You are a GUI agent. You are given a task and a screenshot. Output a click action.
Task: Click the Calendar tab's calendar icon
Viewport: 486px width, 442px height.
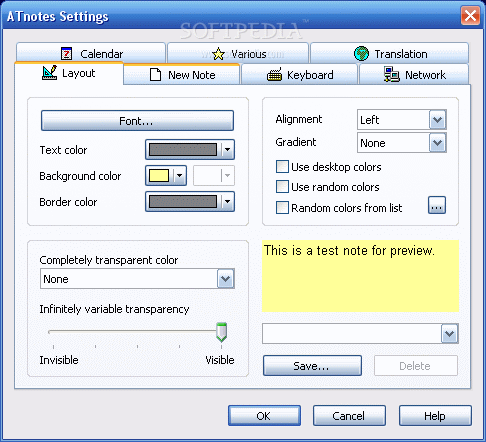pyautogui.click(x=66, y=53)
